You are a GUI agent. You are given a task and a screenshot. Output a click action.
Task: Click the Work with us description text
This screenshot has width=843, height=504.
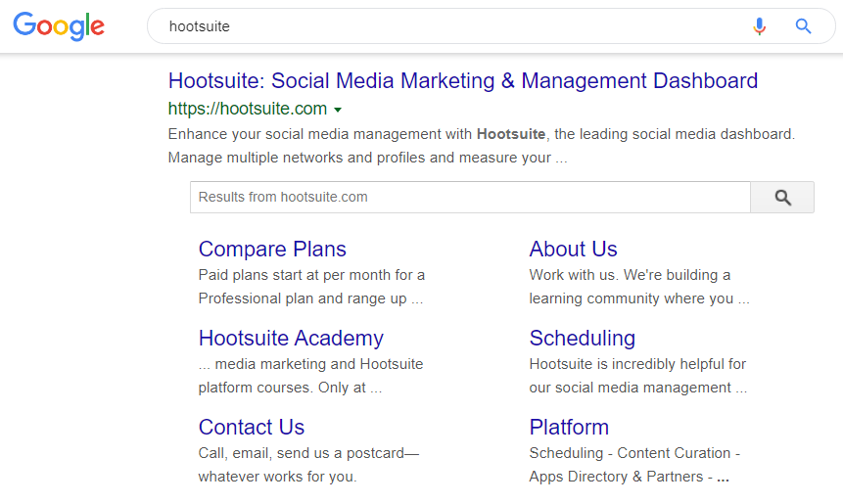(x=639, y=287)
